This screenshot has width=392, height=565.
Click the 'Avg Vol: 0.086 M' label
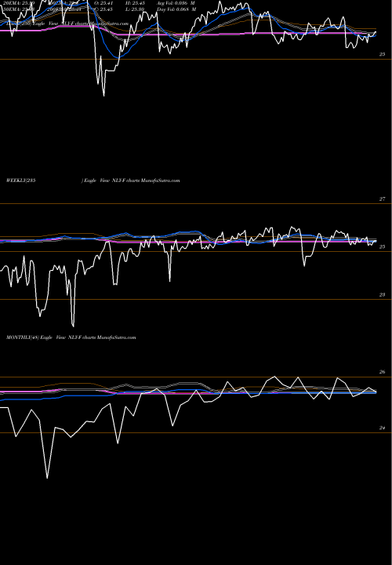click(176, 3)
